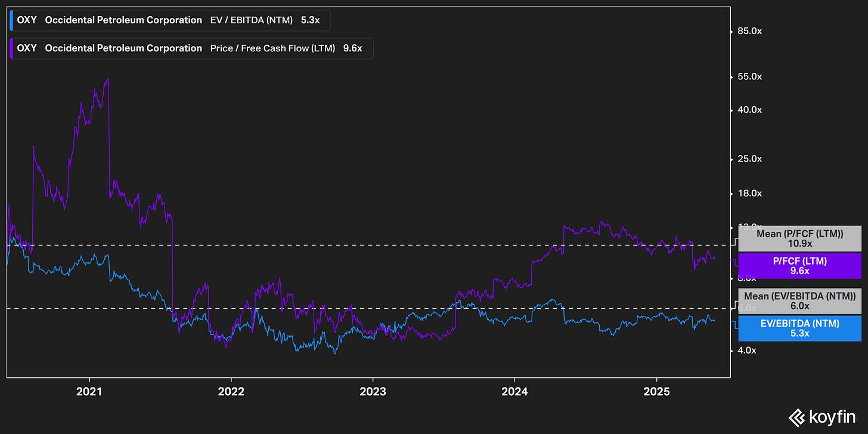This screenshot has height=434, width=868.
Task: Click the koyfin logo icon
Action: tap(796, 417)
